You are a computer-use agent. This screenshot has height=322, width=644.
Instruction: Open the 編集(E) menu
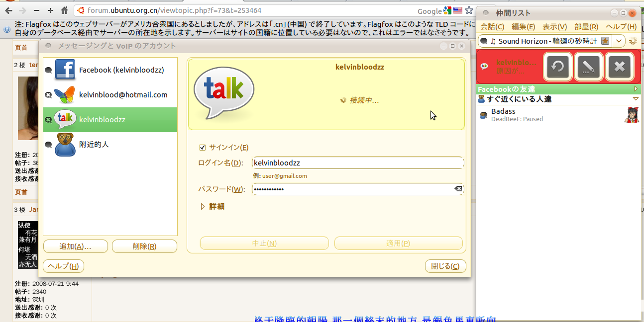pos(524,27)
